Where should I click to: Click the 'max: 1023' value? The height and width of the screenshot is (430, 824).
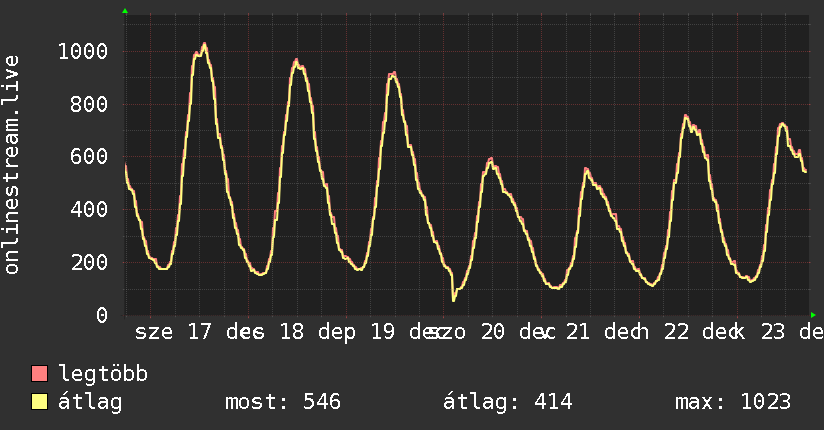[733, 402]
